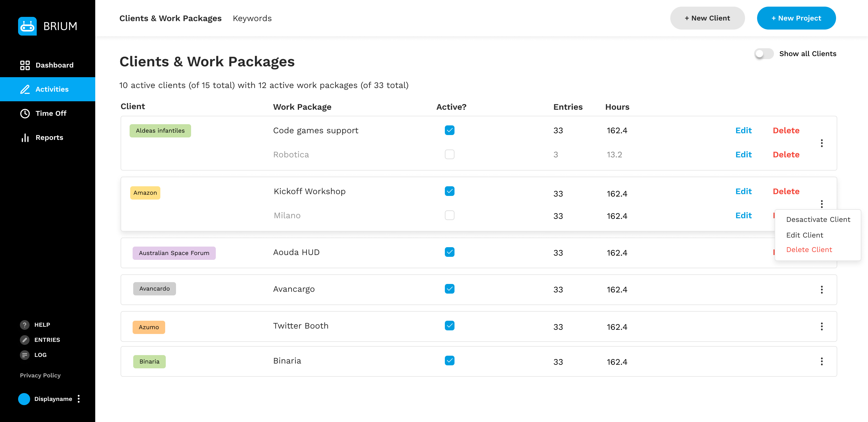Click the LOG lines icon

pyautogui.click(x=25, y=355)
